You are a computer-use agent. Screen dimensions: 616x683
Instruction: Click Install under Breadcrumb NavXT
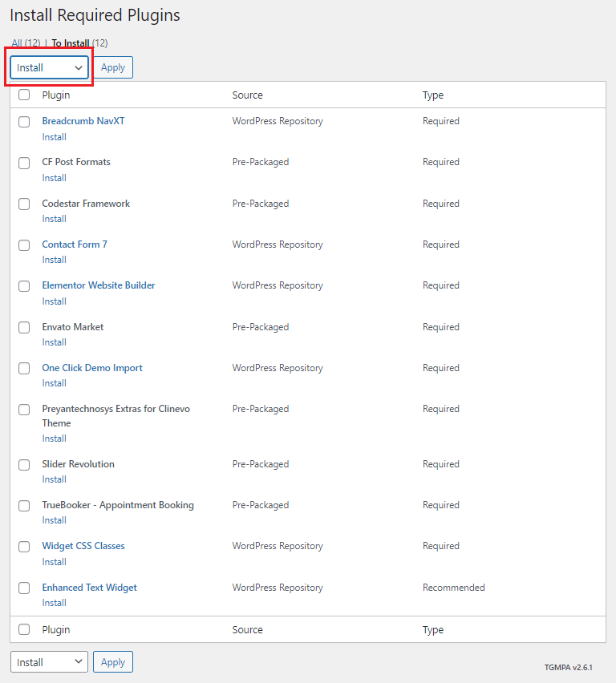click(54, 137)
